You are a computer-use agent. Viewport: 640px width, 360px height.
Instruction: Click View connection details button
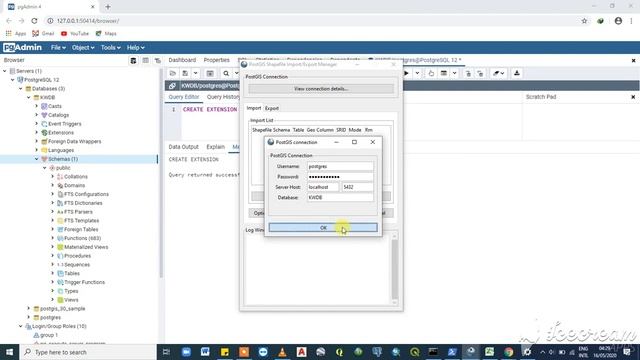[321, 89]
